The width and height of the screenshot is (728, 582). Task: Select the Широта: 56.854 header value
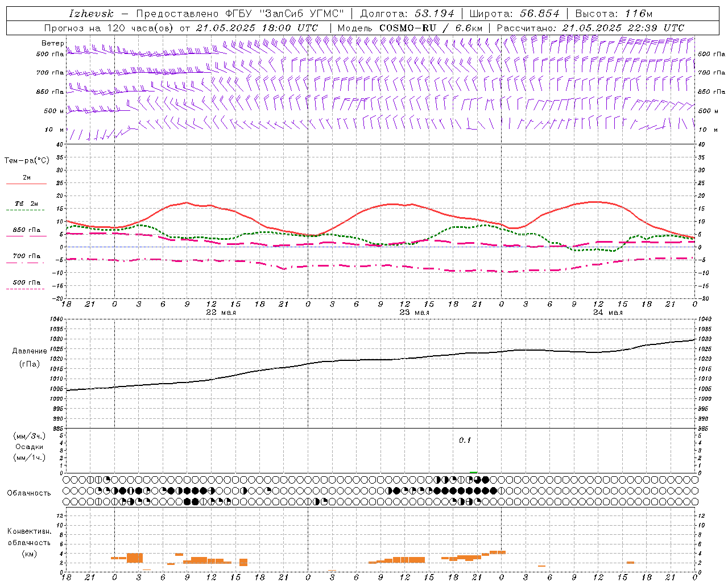tap(515, 14)
